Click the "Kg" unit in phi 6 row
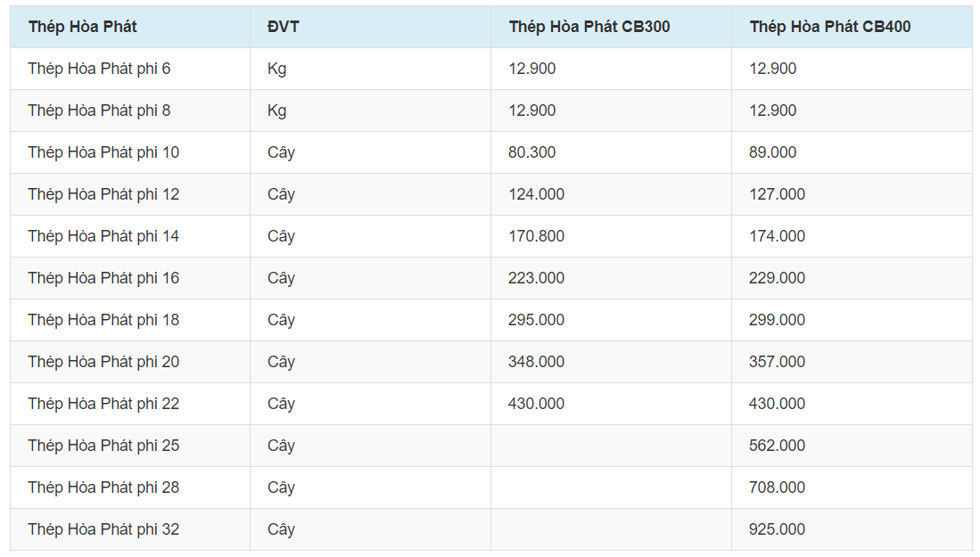Viewport: 980px width, 557px height. pyautogui.click(x=276, y=69)
